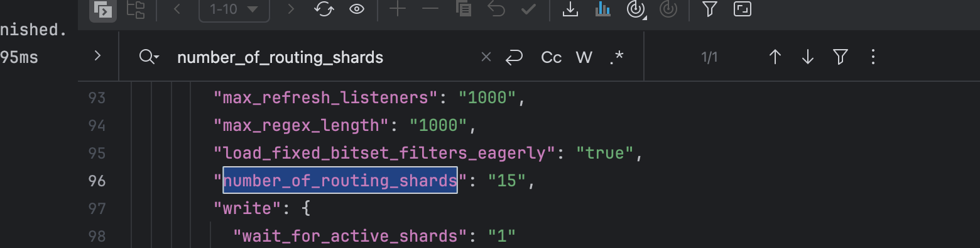Image resolution: width=980 pixels, height=248 pixels.
Task: Toggle whole words W option
Action: tap(584, 57)
